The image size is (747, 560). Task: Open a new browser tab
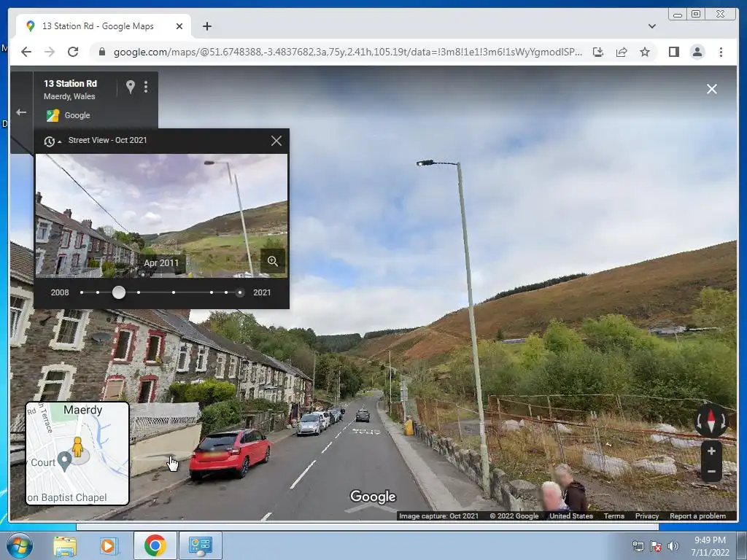(206, 26)
